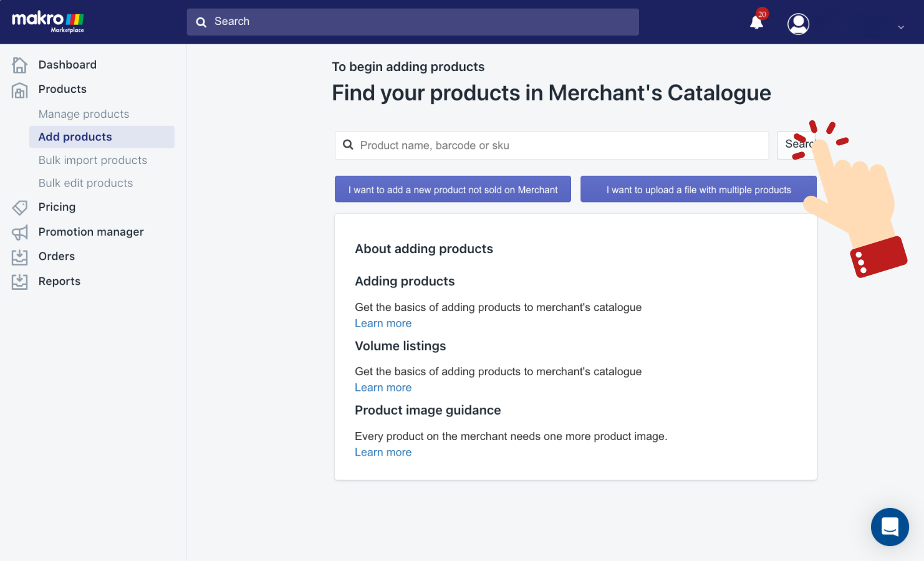Select Add products in sidebar

[102, 137]
